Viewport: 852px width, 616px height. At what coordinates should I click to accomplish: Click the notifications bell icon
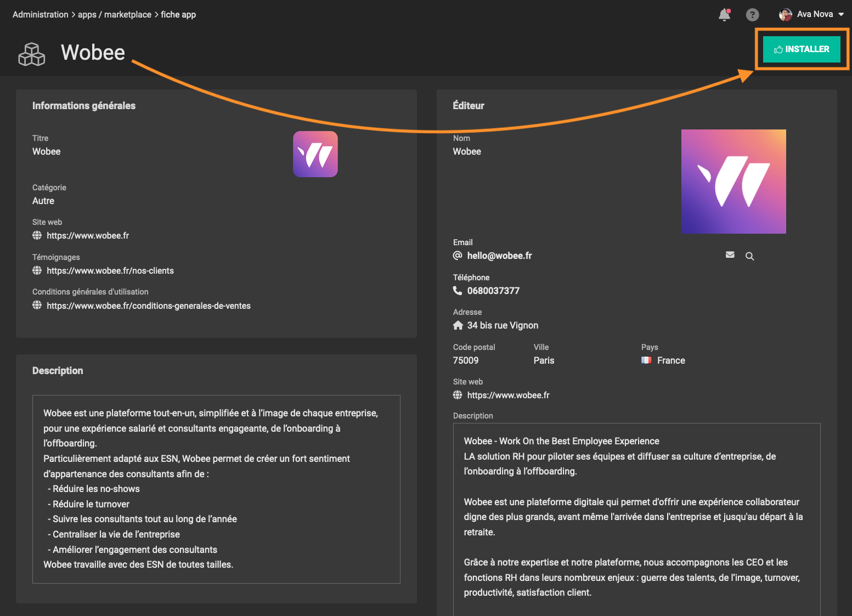(724, 15)
